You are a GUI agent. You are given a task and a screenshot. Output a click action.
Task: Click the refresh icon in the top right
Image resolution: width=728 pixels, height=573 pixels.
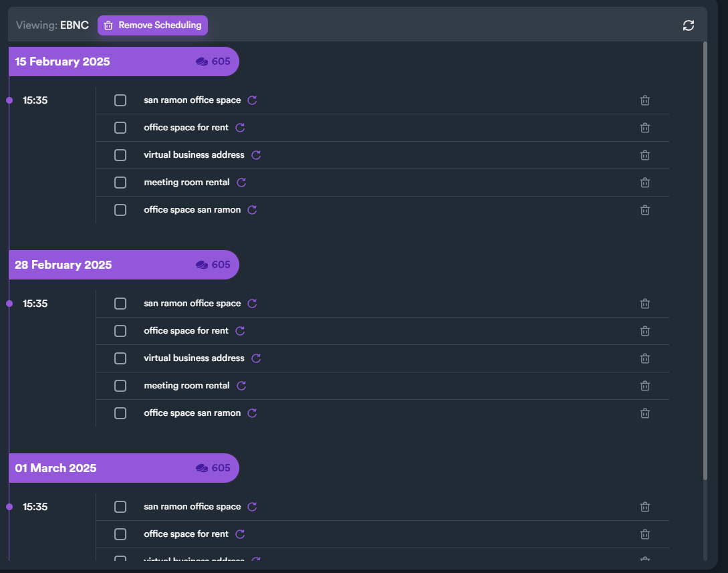pos(689,25)
